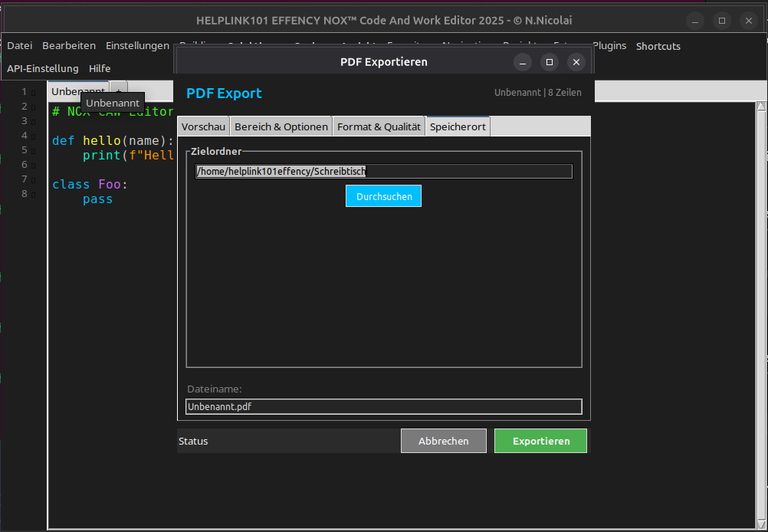Open the Hilfe menu
This screenshot has width=768, height=532.
(x=100, y=68)
